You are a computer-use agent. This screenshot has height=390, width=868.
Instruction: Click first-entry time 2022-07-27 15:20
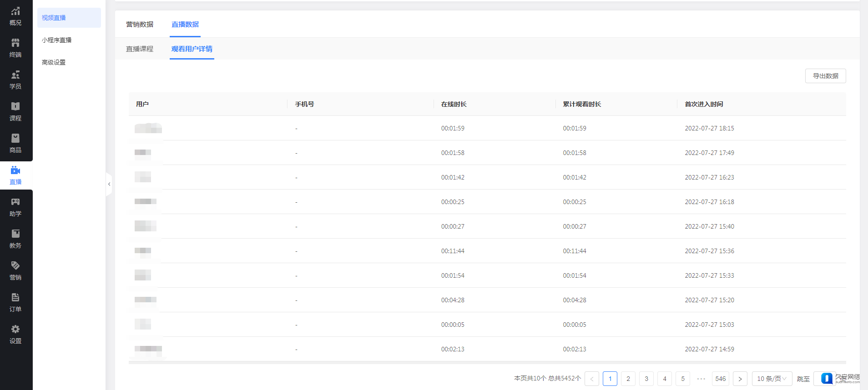(x=709, y=300)
